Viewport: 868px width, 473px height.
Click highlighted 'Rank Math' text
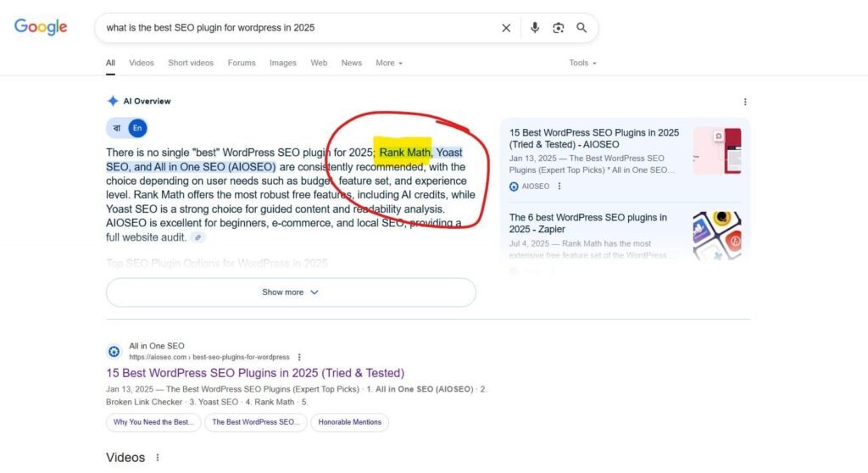click(404, 153)
